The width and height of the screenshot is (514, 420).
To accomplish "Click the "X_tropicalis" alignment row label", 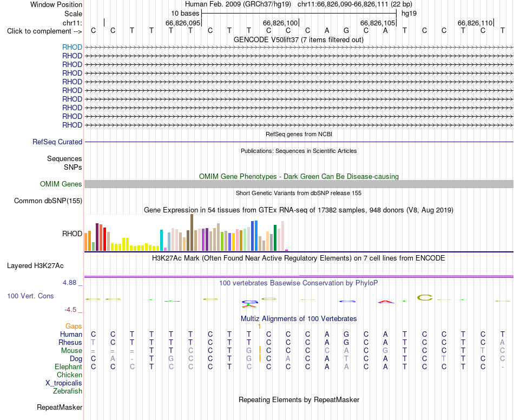I will coord(64,383).
